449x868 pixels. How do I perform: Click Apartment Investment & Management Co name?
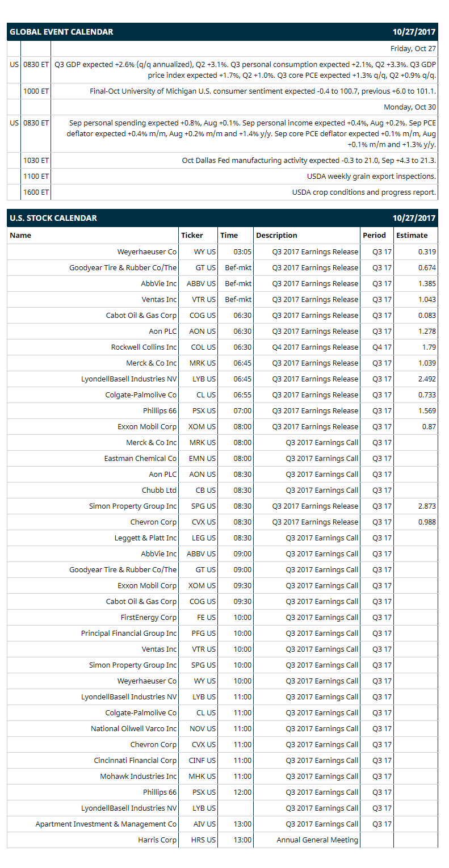[x=106, y=824]
